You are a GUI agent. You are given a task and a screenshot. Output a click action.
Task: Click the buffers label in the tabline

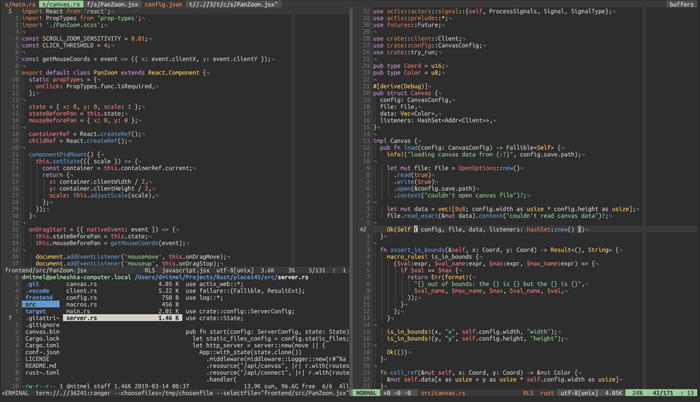tap(681, 4)
